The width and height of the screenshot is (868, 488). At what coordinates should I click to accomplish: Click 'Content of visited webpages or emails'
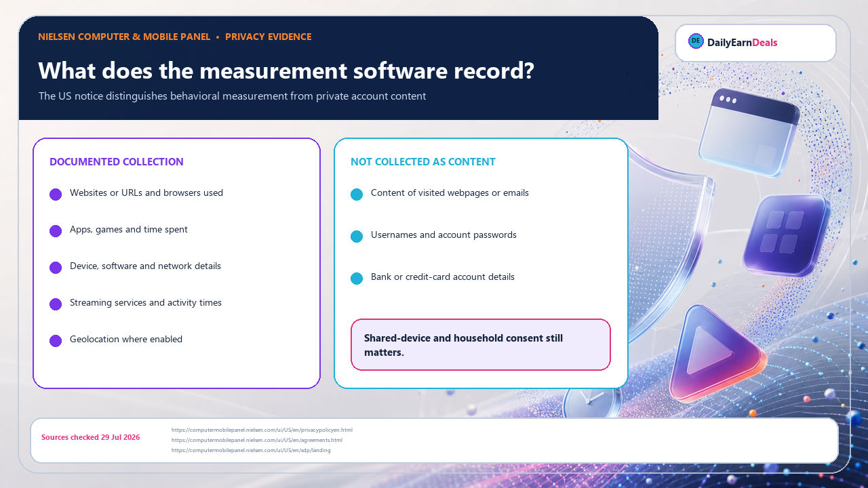tap(450, 193)
